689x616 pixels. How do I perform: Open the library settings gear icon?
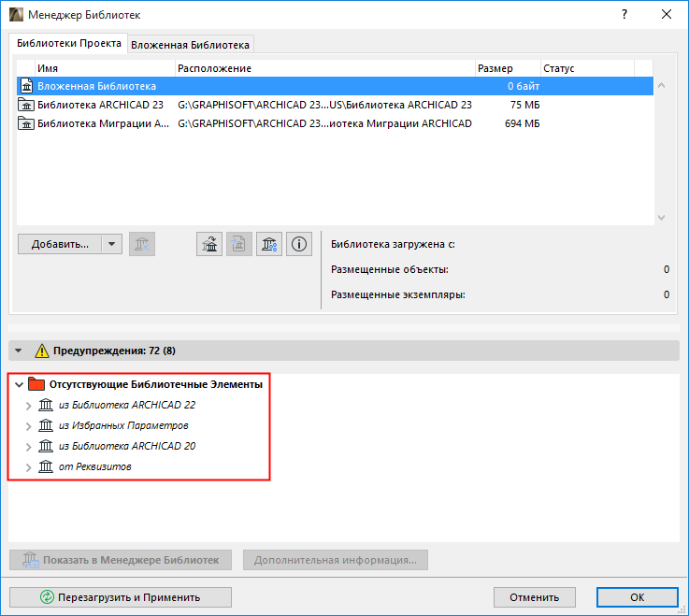tap(269, 244)
